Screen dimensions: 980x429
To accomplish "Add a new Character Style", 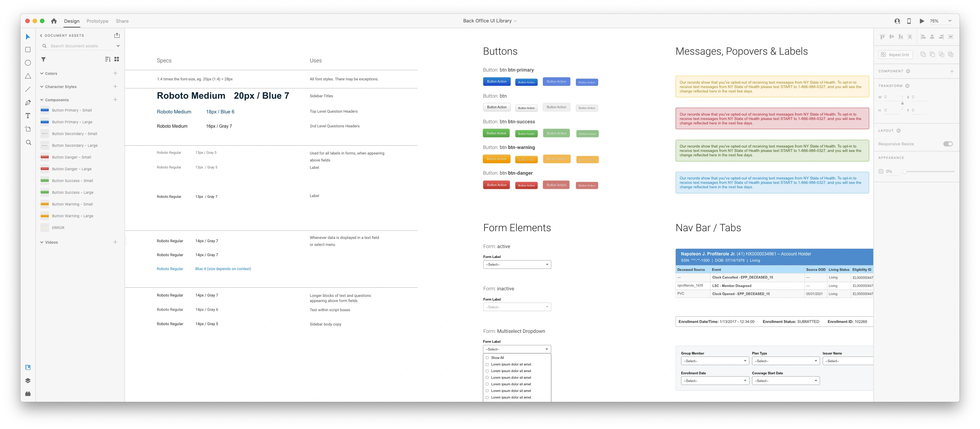I will click(115, 86).
